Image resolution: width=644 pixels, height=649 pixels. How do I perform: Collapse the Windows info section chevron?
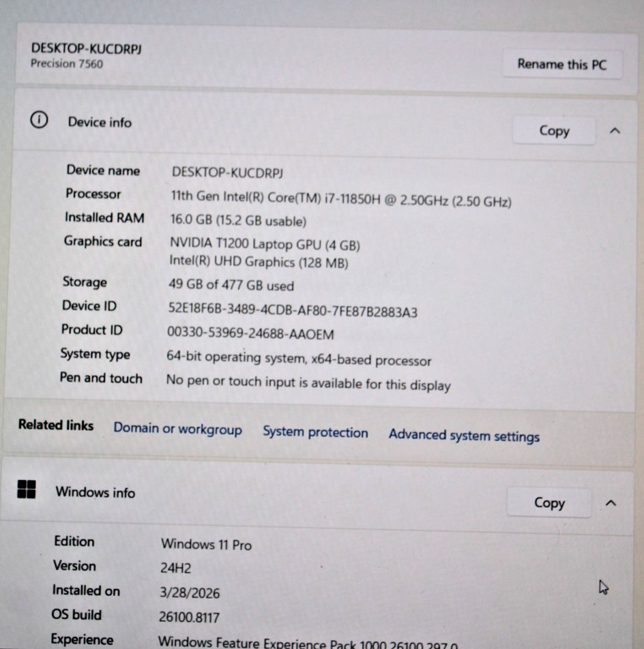pyautogui.click(x=611, y=503)
